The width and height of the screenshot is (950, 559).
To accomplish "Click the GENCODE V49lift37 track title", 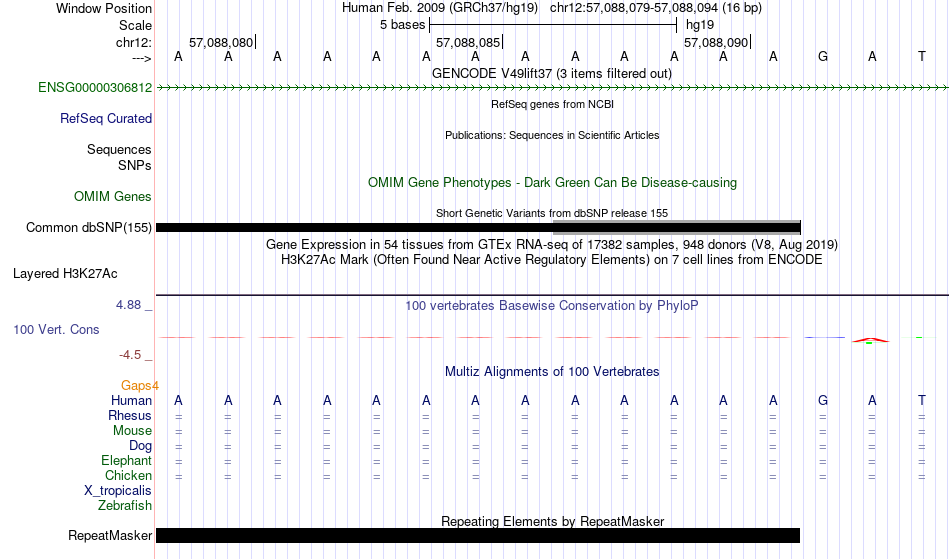I will [552, 74].
